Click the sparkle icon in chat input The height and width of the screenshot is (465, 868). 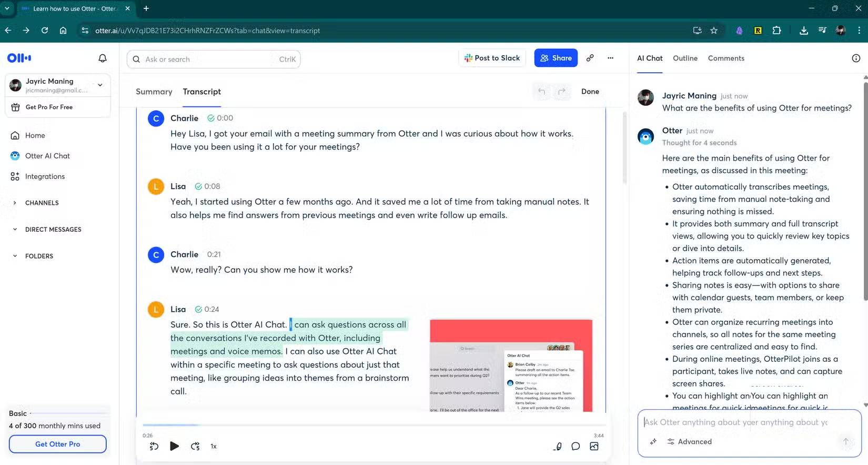[x=653, y=441]
